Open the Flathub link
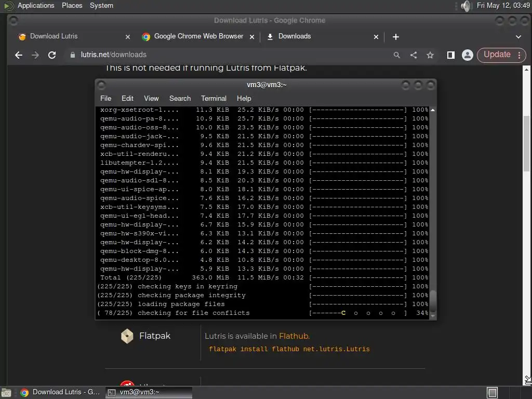This screenshot has width=532, height=399. tap(294, 336)
